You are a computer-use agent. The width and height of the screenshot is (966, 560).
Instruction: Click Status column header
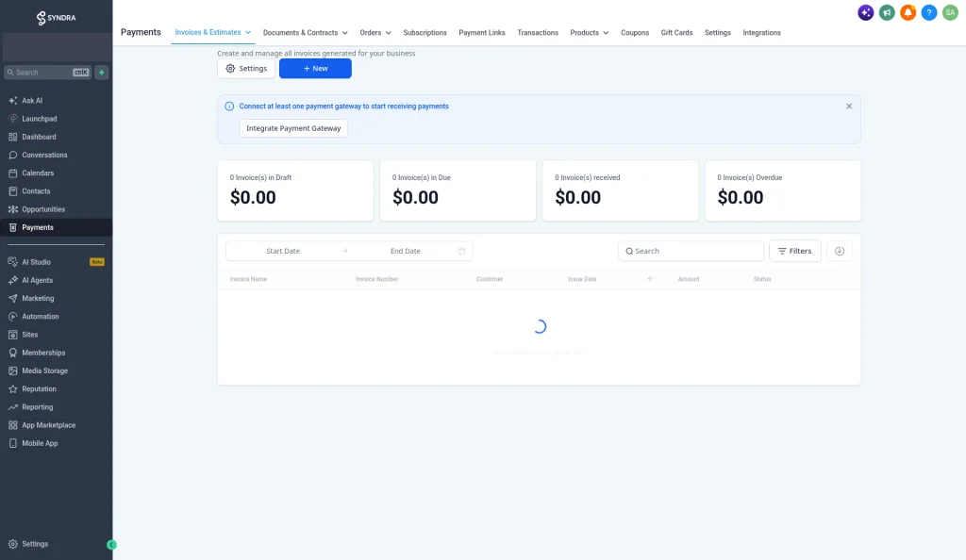tap(761, 279)
